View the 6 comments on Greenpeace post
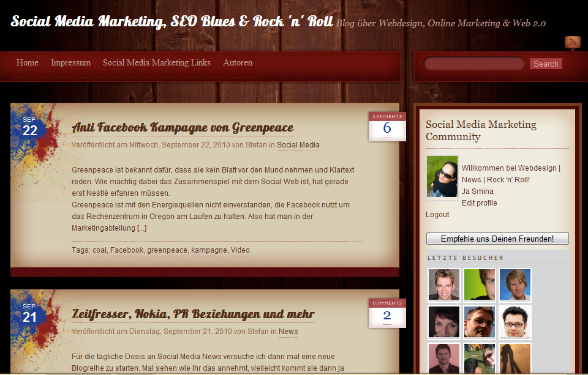Image resolution: width=588 pixels, height=375 pixels. click(x=387, y=127)
